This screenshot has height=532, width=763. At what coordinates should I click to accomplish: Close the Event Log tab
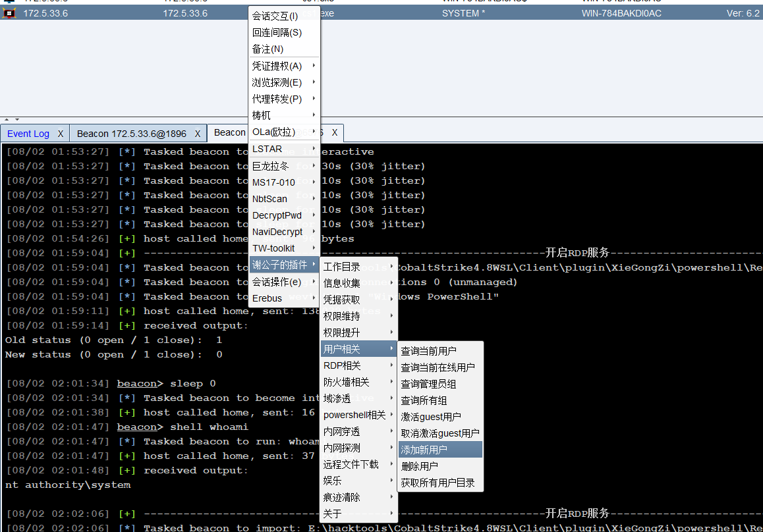point(61,134)
